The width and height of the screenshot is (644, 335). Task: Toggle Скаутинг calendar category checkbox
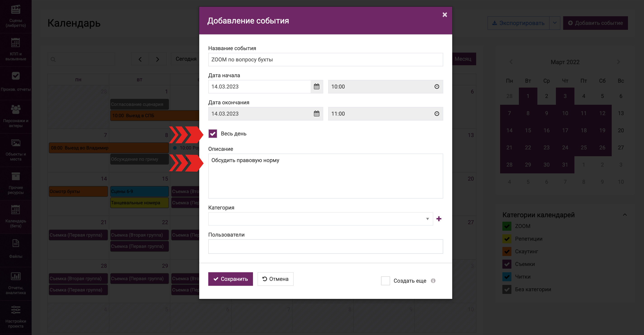click(x=507, y=251)
